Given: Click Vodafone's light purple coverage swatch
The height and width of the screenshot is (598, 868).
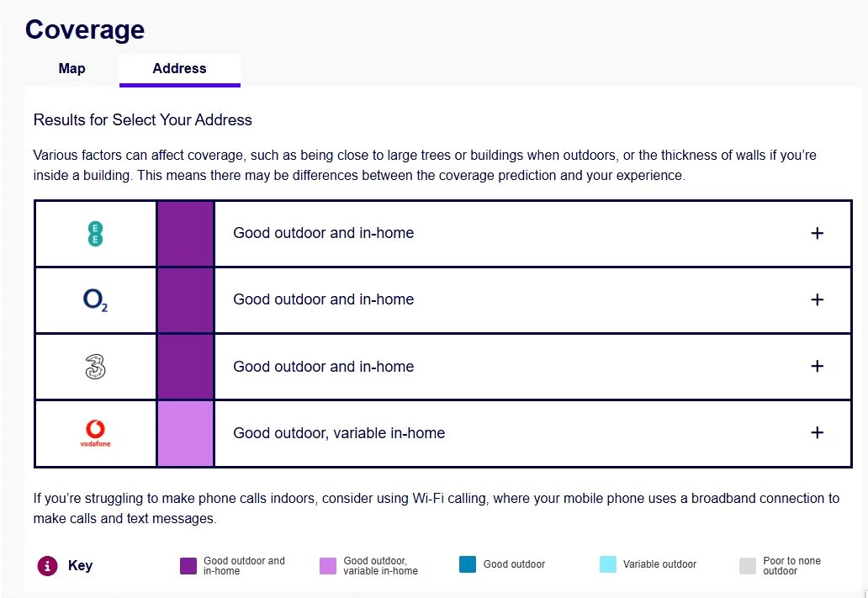Looking at the screenshot, I should [x=185, y=433].
